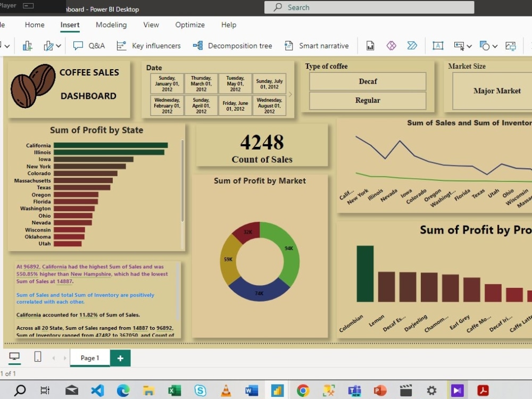Insert an Image onto the report
Screen dimensions: 532x399
tap(510, 46)
